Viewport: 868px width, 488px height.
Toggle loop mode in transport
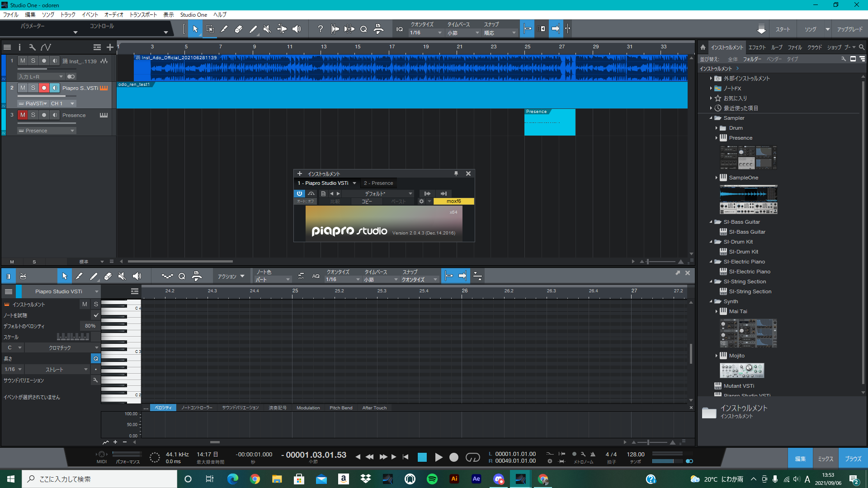pos(473,457)
